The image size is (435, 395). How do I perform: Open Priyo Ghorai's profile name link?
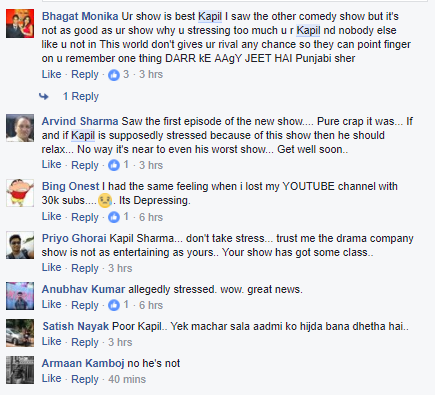74,239
